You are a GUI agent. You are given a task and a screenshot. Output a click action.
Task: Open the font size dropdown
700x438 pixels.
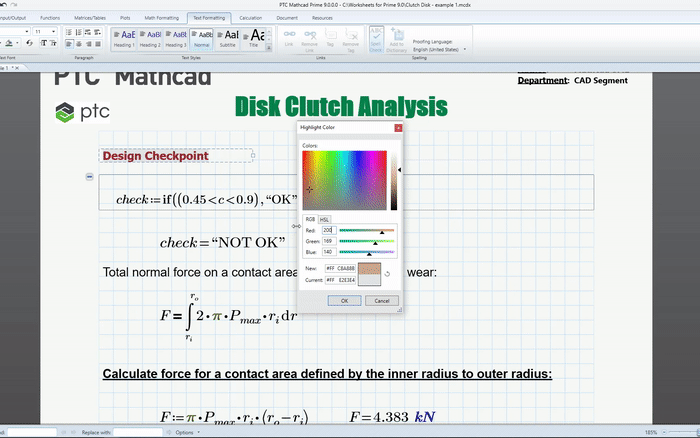pos(54,31)
